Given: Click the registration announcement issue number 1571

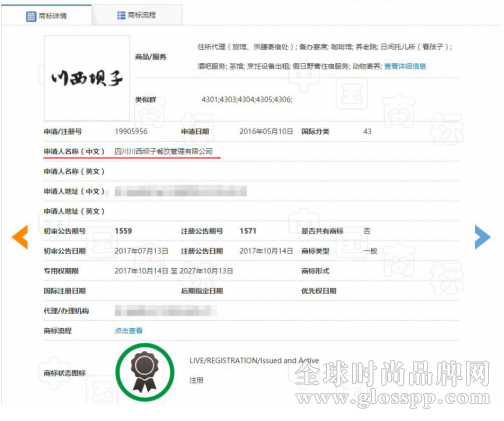Looking at the screenshot, I should [x=248, y=231].
